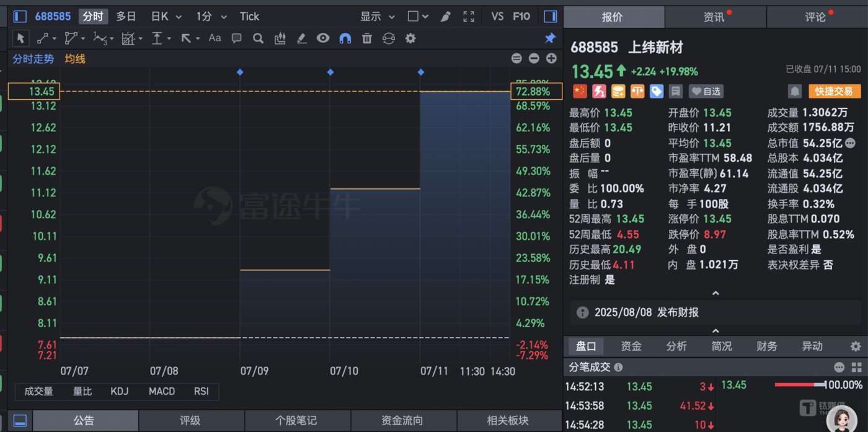Toggle the left sidebar panel
The width and height of the screenshot is (868, 432).
(x=20, y=17)
